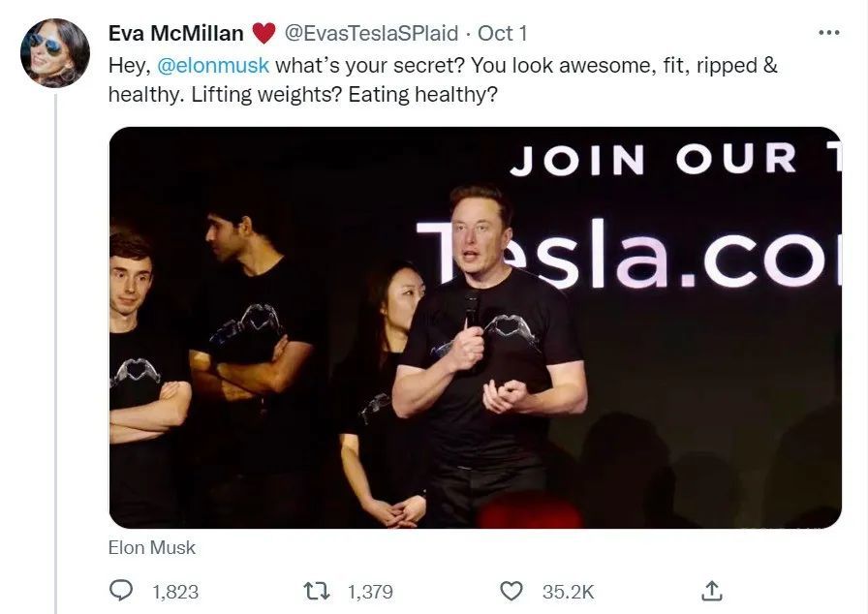Viewport: 868px width, 614px height.
Task: Open the share icon for this tweet
Action: (x=711, y=590)
